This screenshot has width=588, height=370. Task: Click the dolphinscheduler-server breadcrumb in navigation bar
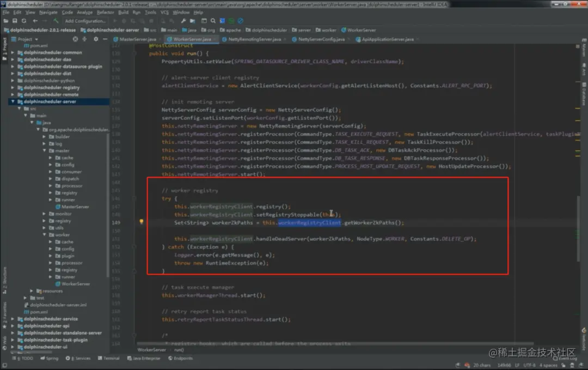click(109, 30)
